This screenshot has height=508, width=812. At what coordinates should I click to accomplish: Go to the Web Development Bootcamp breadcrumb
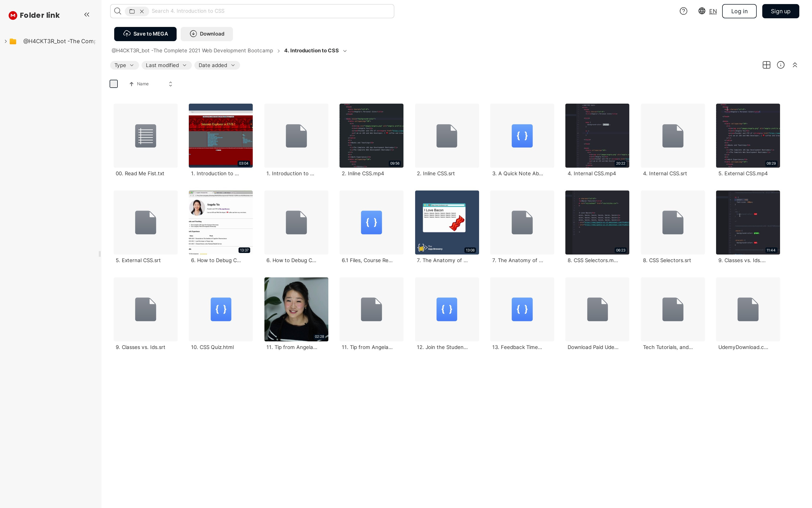192,51
